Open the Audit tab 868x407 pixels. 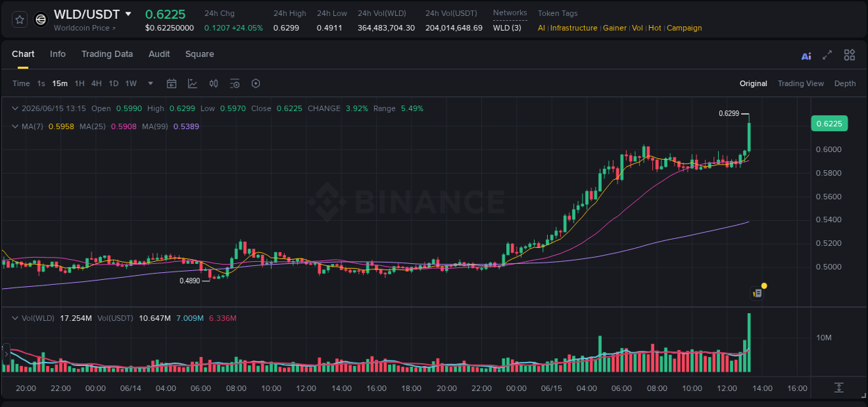click(x=159, y=54)
